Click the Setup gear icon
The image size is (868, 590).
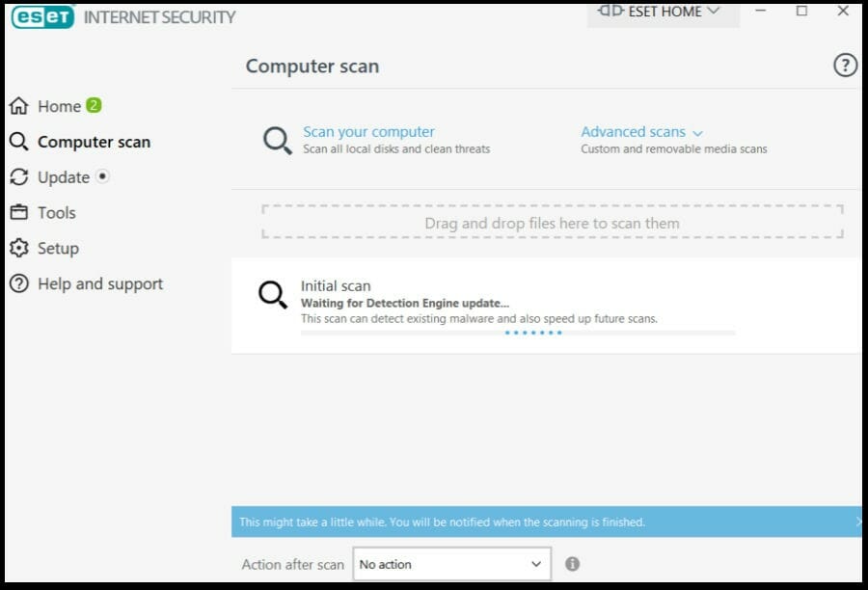19,248
